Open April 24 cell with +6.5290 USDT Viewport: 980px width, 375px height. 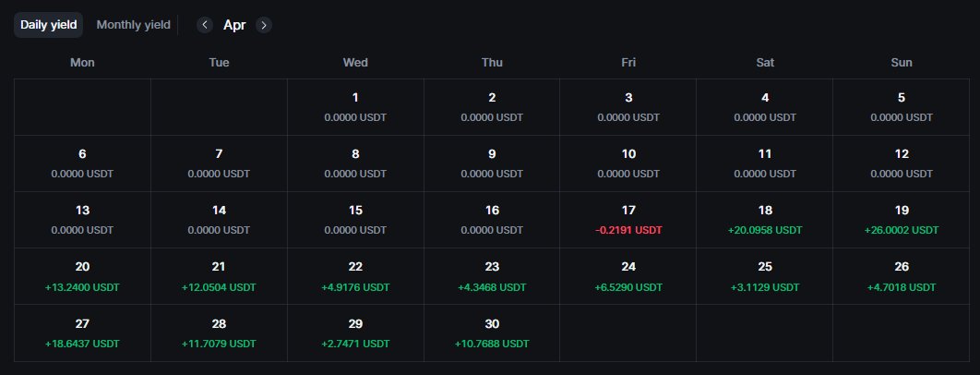click(628, 277)
